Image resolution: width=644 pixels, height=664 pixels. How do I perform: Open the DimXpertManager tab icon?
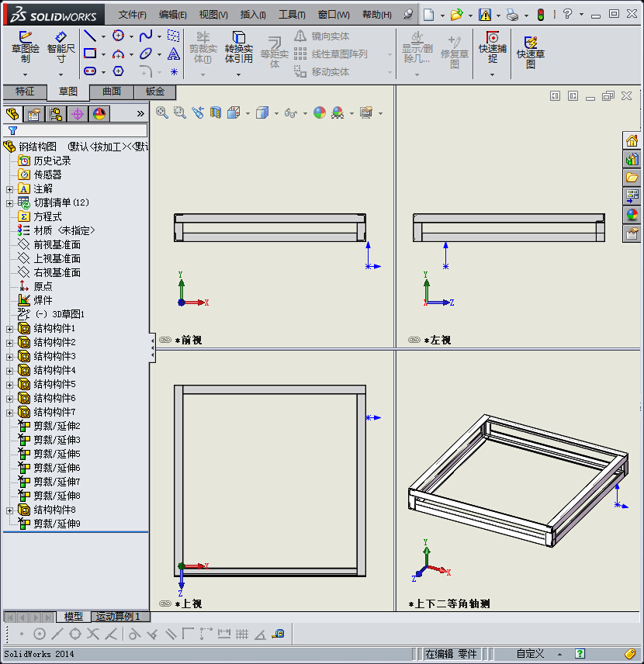78,114
